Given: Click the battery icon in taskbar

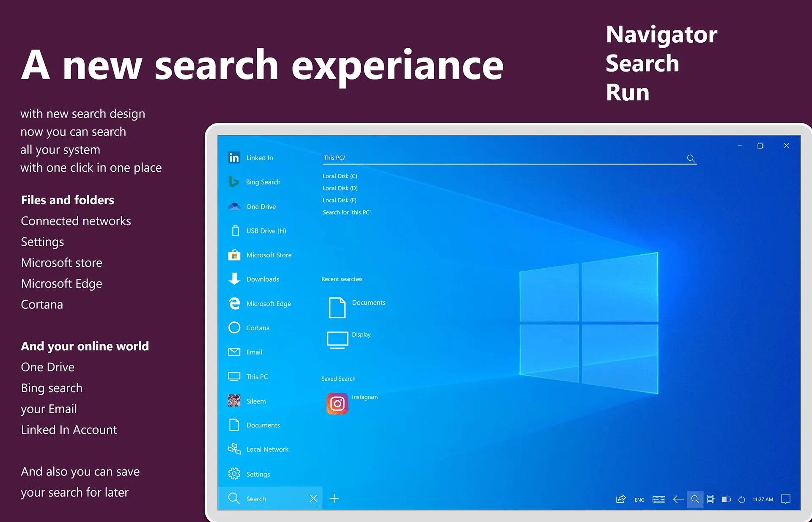Looking at the screenshot, I should pyautogui.click(x=726, y=500).
